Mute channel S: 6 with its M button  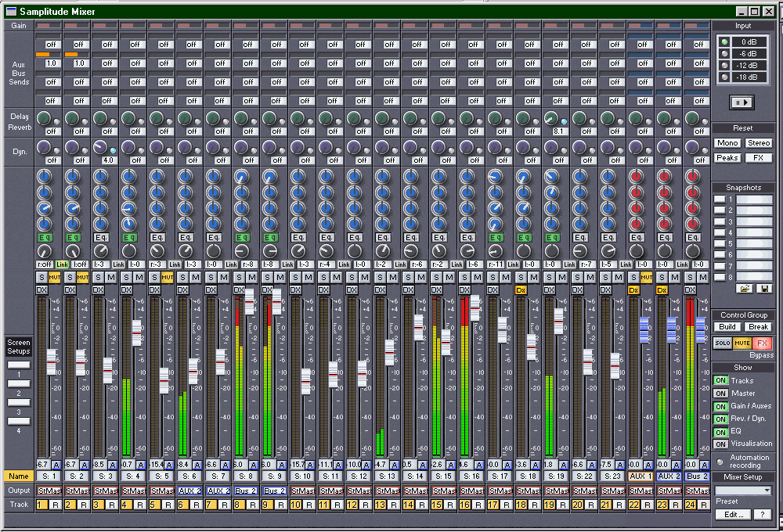[195, 278]
